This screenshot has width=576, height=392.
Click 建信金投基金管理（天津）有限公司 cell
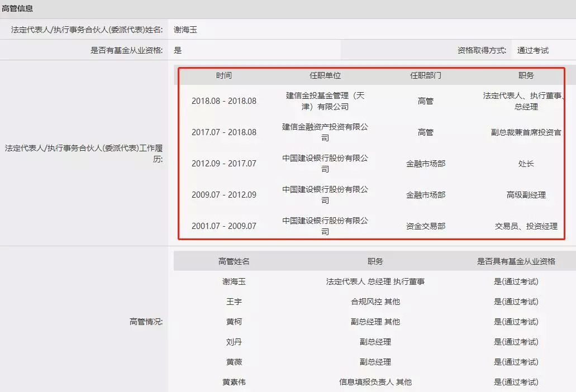(325, 101)
